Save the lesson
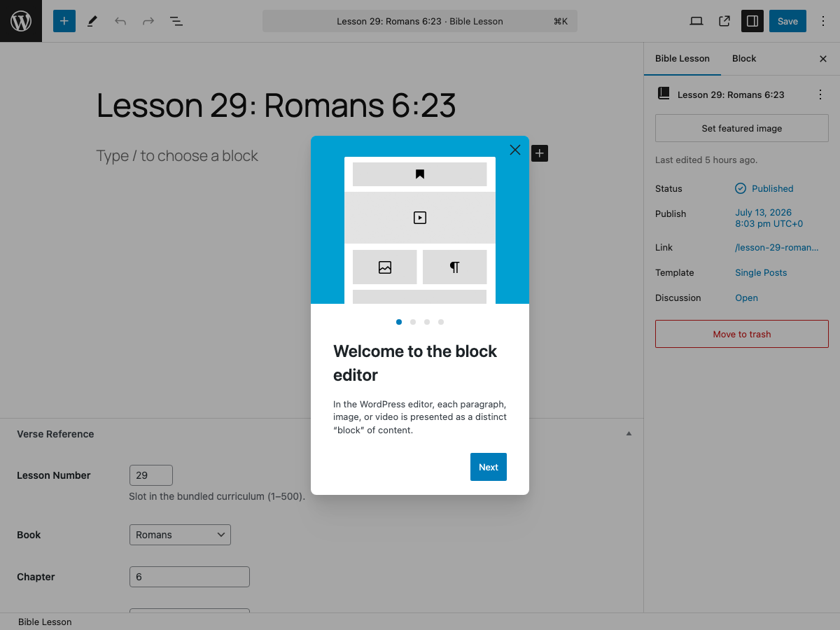The image size is (840, 630). pyautogui.click(x=787, y=21)
